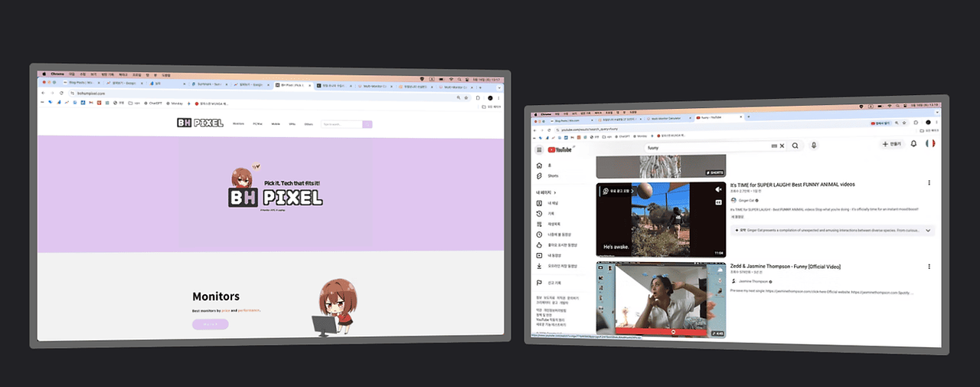This screenshot has height=387, width=980.
Task: Click the YouTube logo in right window
Action: click(x=559, y=150)
